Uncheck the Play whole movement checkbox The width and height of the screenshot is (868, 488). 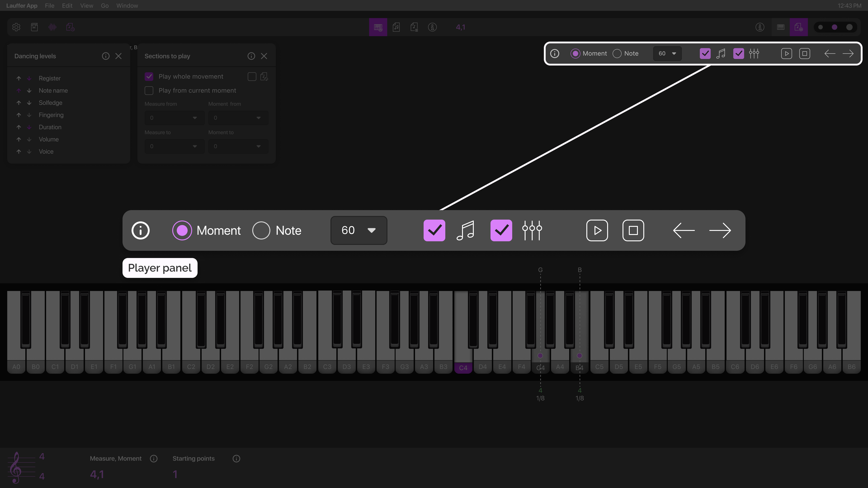[x=149, y=77]
